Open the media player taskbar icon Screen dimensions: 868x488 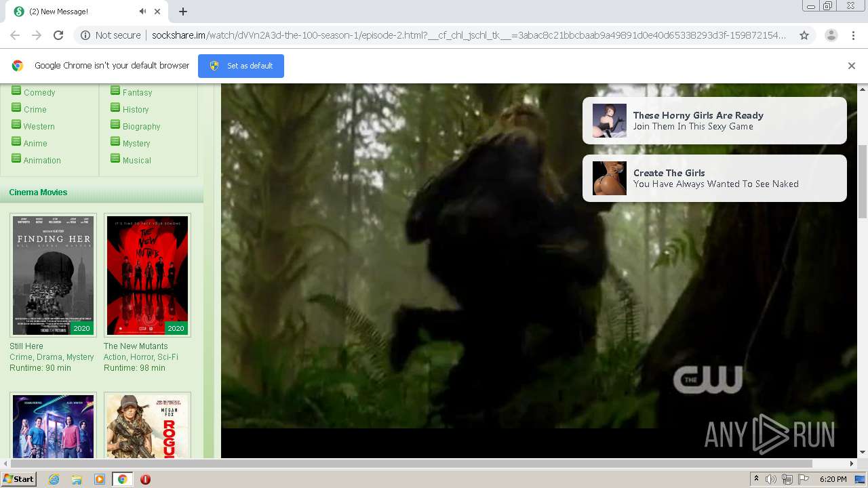tap(100, 479)
